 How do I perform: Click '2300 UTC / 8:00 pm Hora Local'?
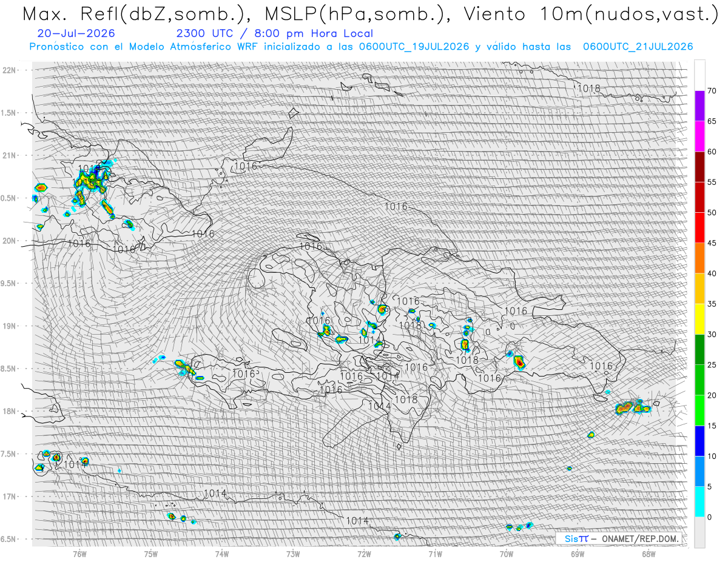point(275,33)
